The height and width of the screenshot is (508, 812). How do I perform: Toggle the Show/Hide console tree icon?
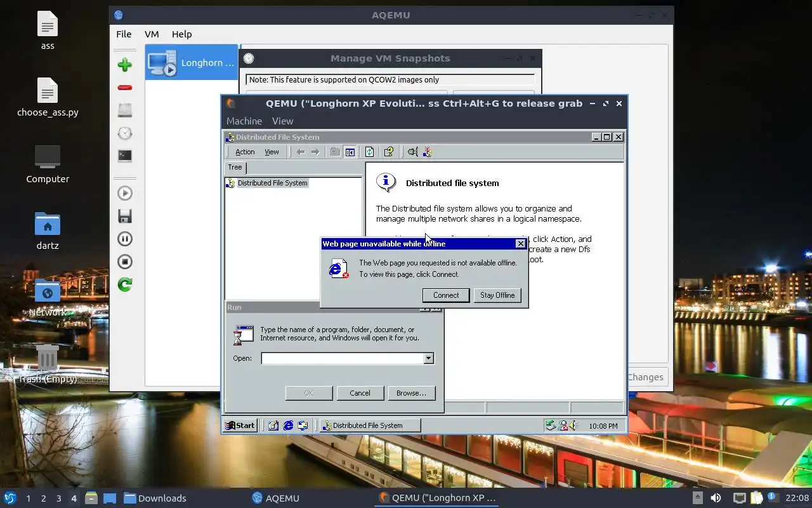[x=350, y=152]
